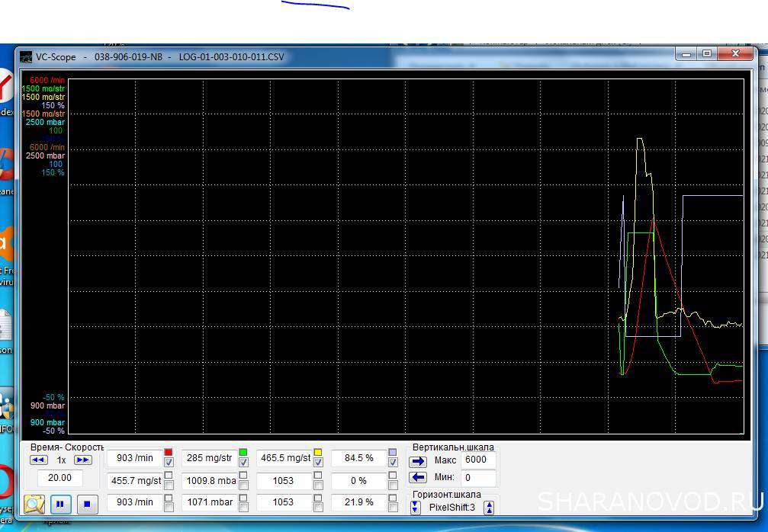Select the 1009.8 mbar value field
Viewport: 768px width, 532px height.
click(x=208, y=481)
